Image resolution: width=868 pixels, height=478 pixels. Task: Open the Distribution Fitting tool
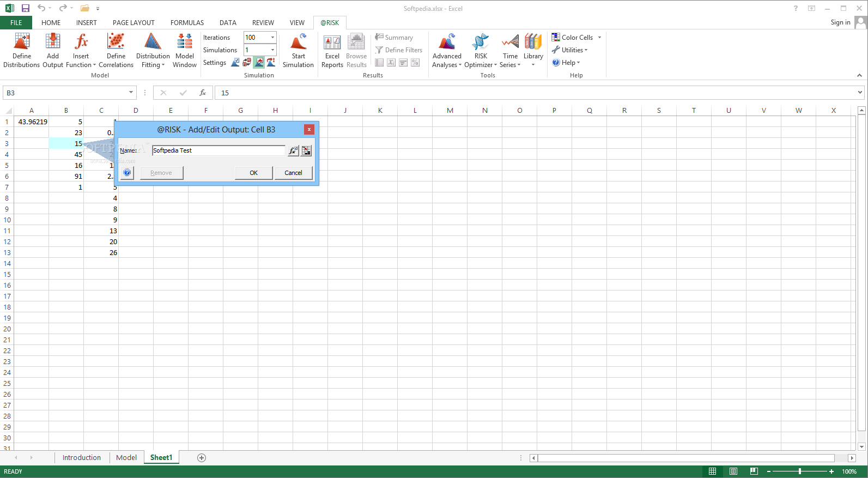[153, 50]
